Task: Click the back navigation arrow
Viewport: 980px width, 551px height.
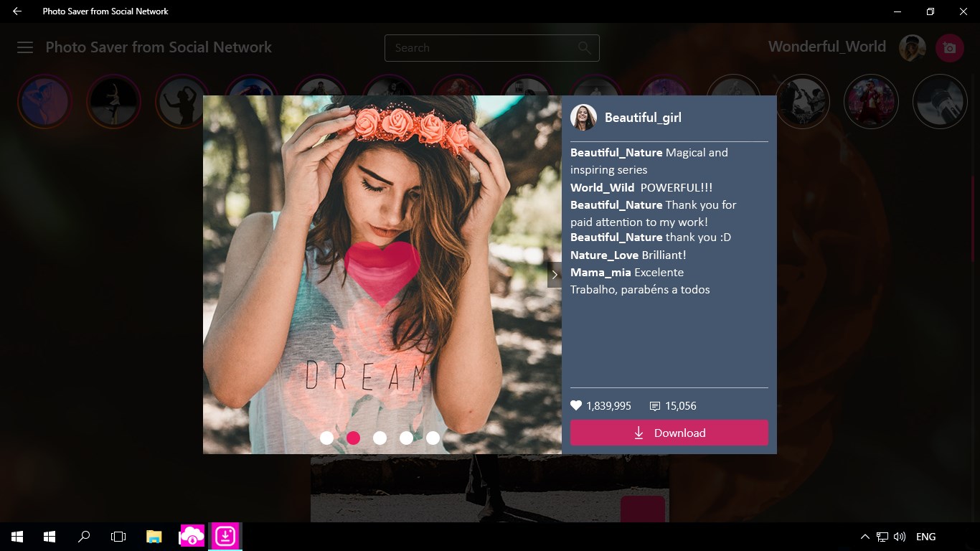Action: tap(16, 11)
